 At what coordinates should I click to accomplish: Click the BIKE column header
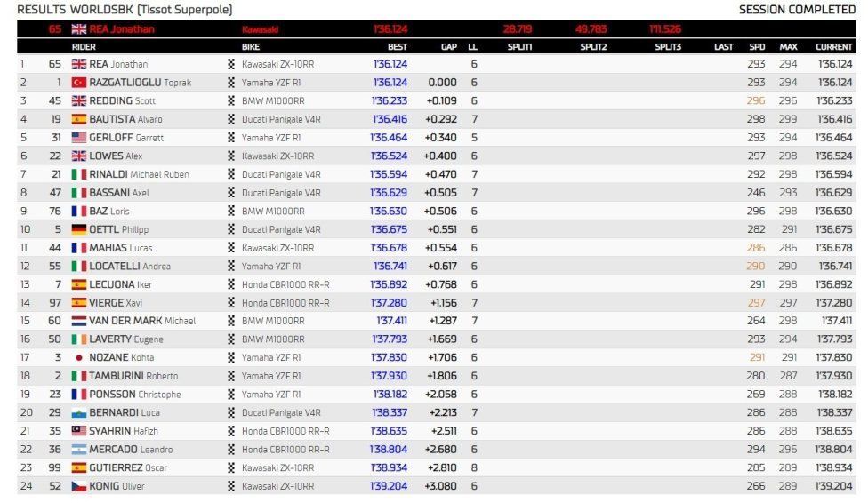click(251, 47)
